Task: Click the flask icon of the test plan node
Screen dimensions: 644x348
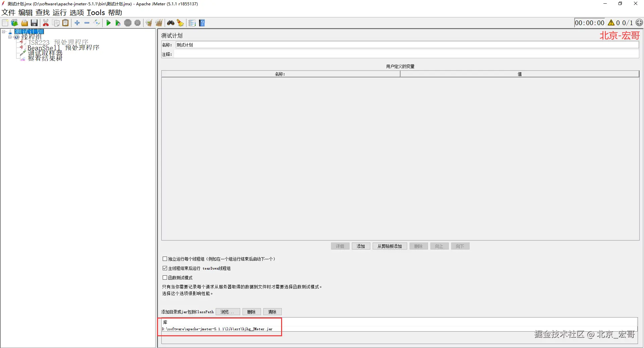Action: point(10,32)
